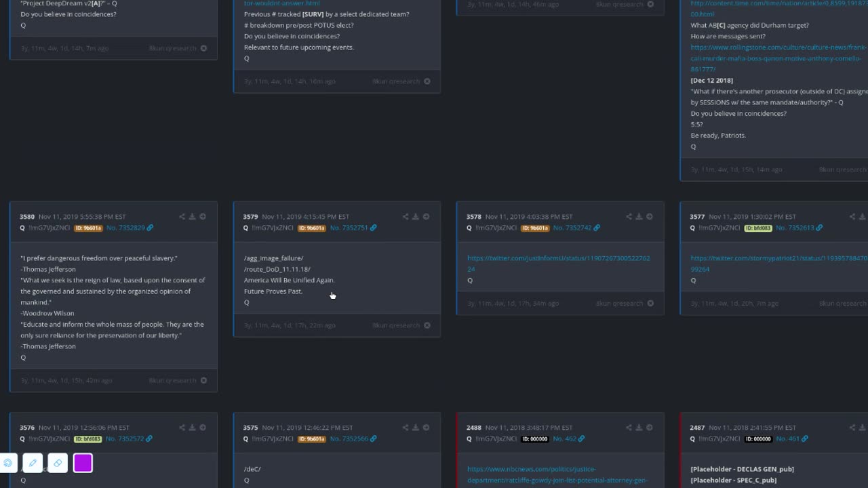
Task: Click the chain-link icon beside No. 462
Action: pos(581,439)
